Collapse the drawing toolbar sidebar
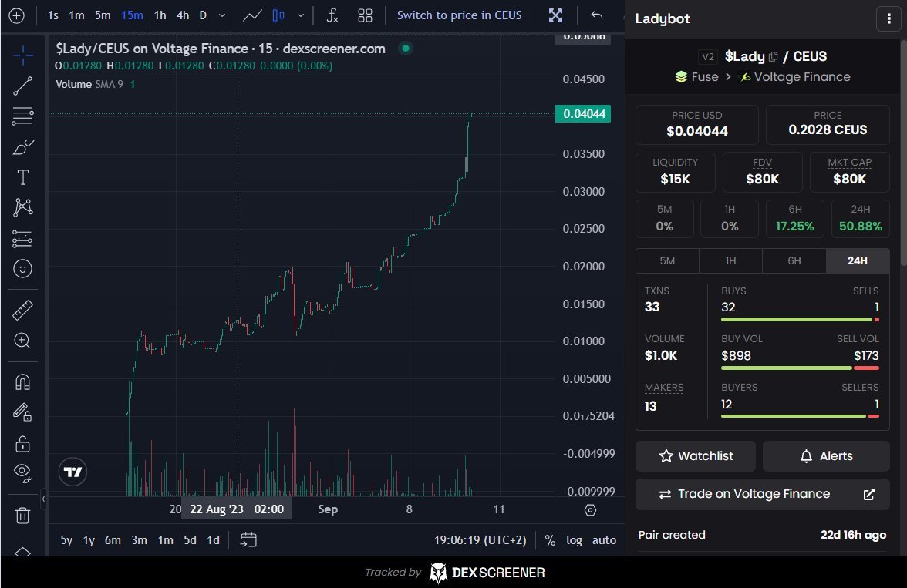Screen dimensions: 907x588 click(44, 499)
